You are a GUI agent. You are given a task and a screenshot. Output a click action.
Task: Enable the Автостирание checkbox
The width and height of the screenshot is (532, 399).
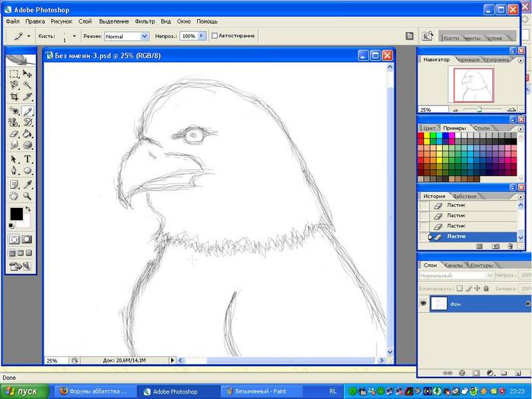[x=215, y=36]
